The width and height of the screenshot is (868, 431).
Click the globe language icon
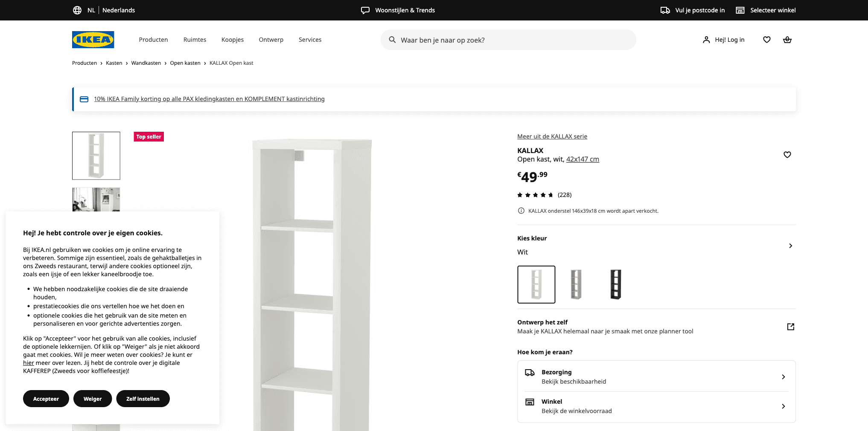pyautogui.click(x=77, y=10)
